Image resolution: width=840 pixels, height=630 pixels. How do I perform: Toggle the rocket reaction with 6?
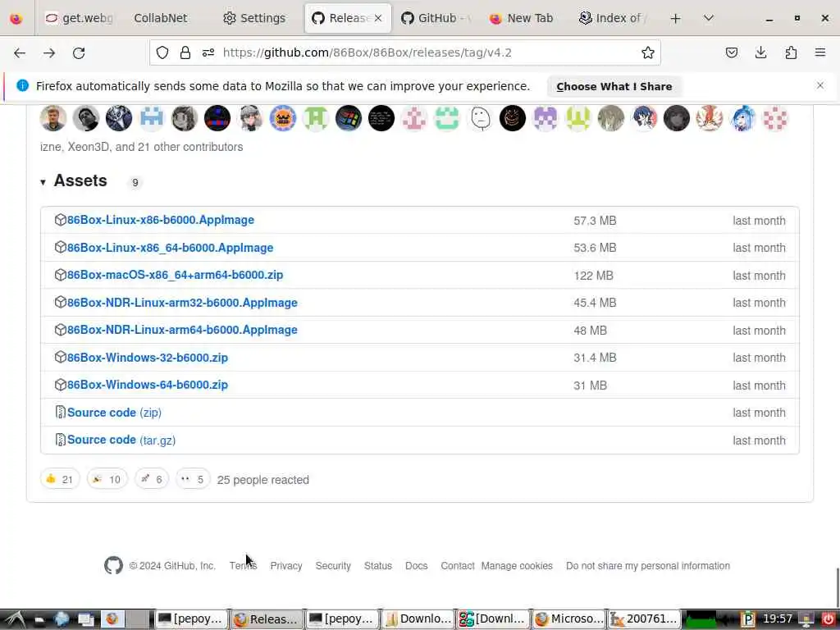click(x=152, y=479)
